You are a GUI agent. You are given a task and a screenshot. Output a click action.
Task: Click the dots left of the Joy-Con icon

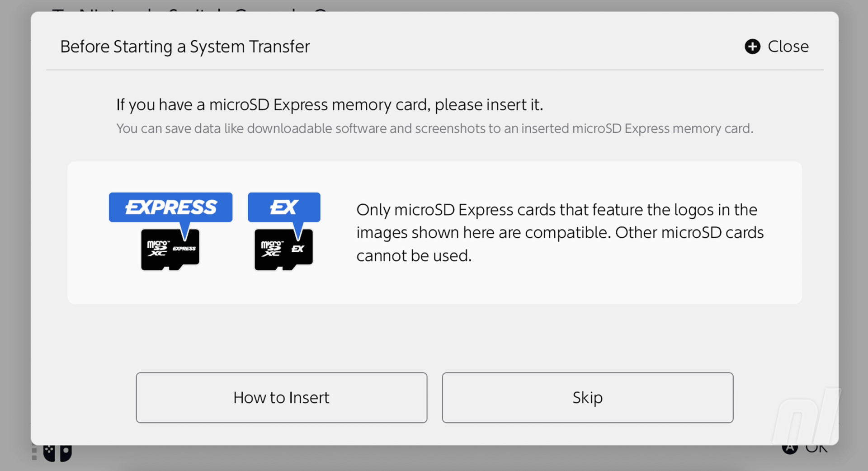click(34, 453)
